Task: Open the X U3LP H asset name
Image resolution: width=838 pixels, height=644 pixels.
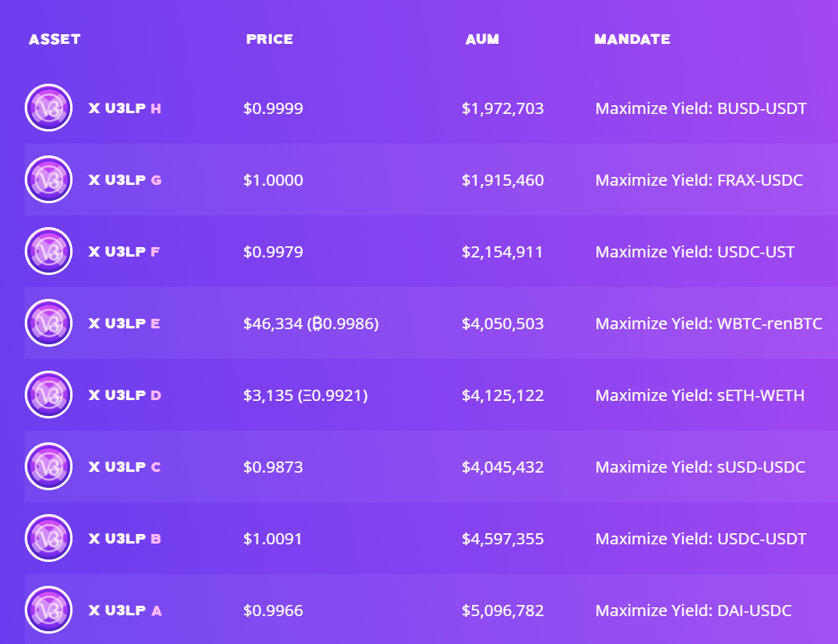Action: click(124, 108)
